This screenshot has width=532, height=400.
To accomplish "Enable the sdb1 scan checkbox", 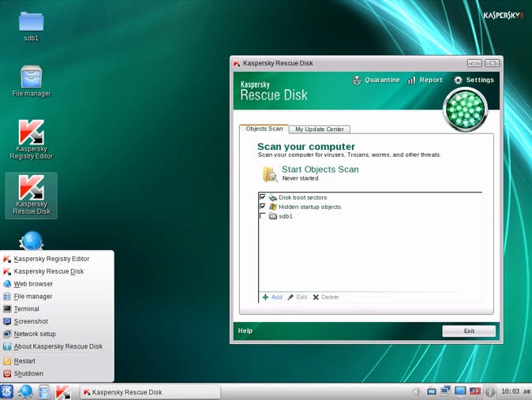I will 263,215.
